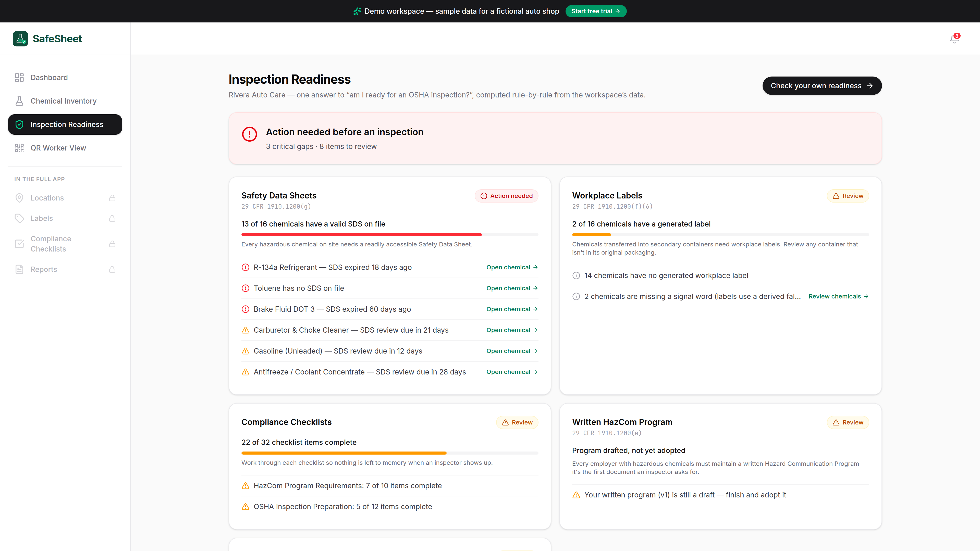The image size is (980, 551).
Task: Click the lock icon next to Compliance Checklists
Action: tap(112, 244)
